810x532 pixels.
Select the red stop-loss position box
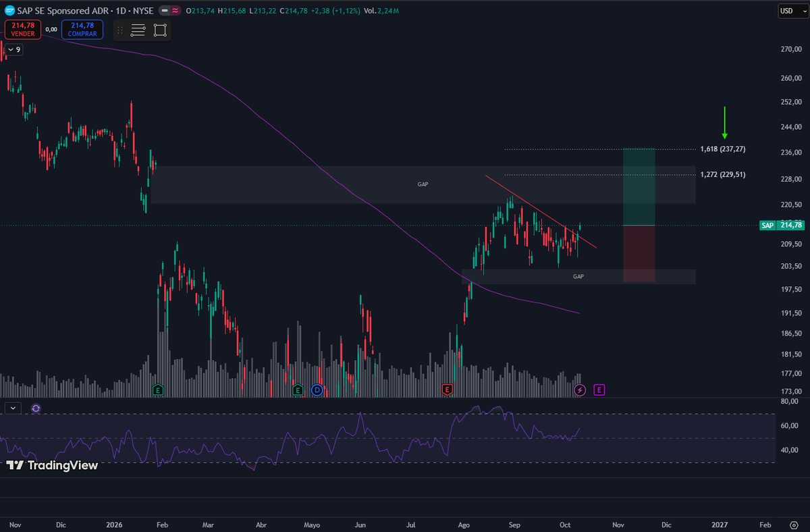click(639, 254)
